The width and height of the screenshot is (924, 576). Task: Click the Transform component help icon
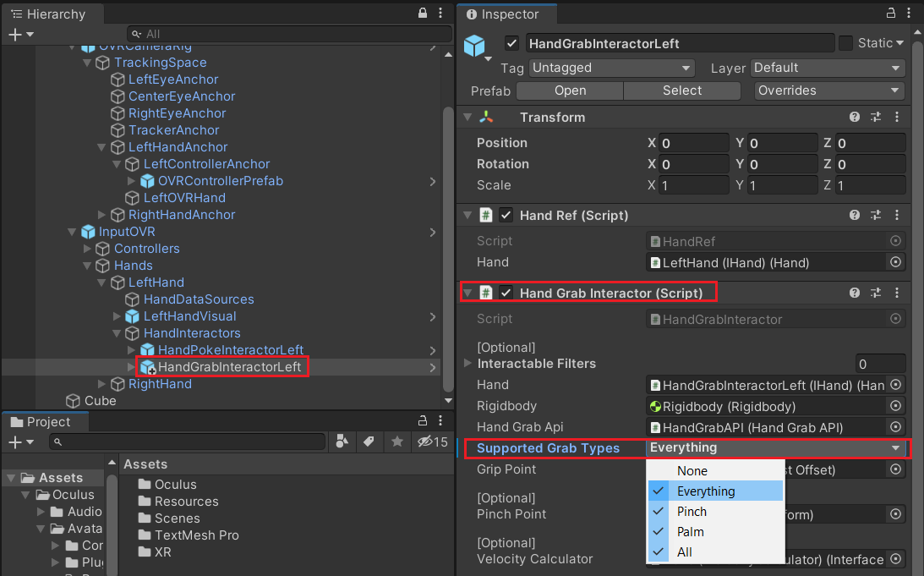coord(855,118)
